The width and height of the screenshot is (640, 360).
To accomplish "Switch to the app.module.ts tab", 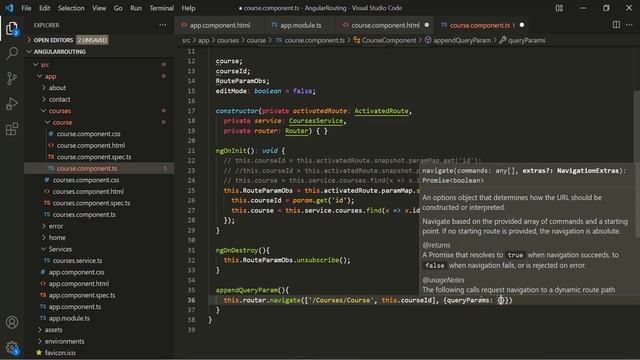I will pos(300,25).
